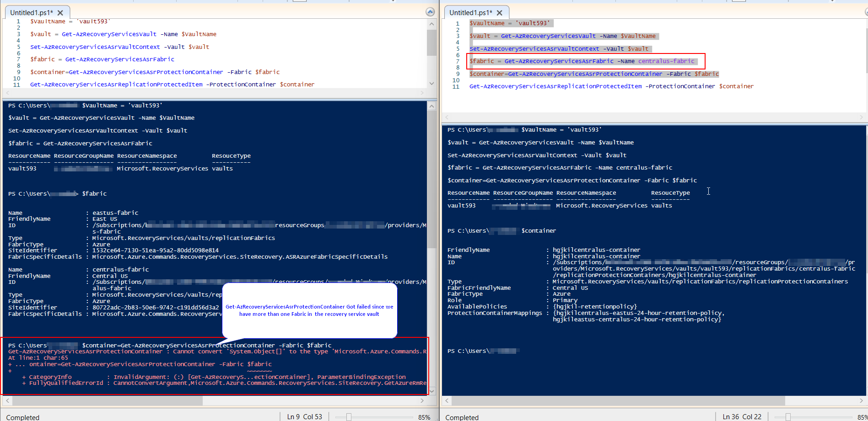Click the '$container=' script line in the left editor

click(x=155, y=72)
